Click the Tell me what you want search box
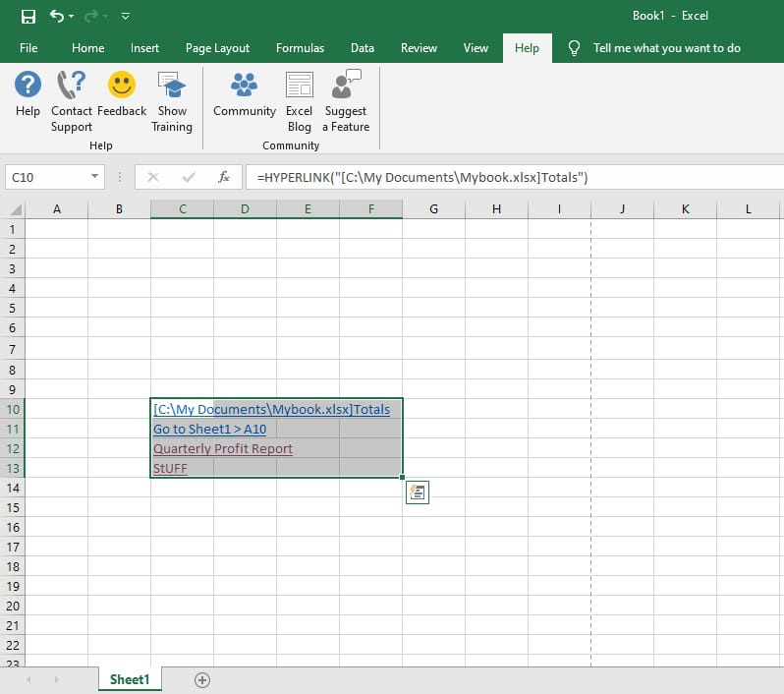Image resolution: width=784 pixels, height=694 pixels. pos(666,48)
